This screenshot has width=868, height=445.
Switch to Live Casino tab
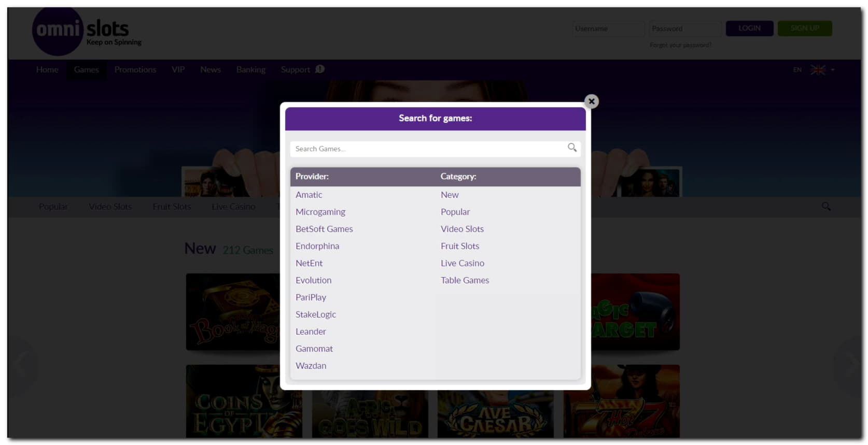[233, 207]
